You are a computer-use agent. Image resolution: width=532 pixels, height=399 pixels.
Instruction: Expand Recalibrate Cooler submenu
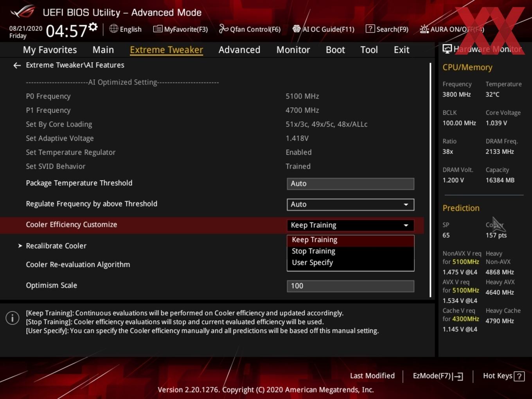56,246
